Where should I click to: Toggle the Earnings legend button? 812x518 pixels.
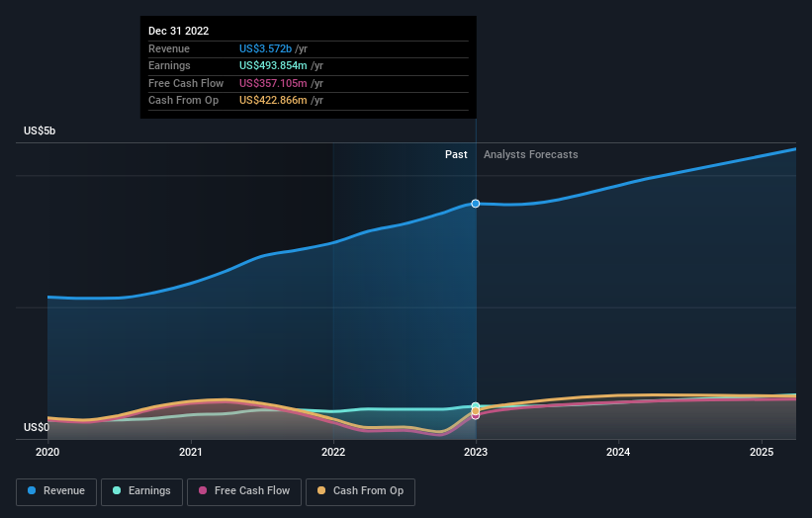click(x=141, y=491)
